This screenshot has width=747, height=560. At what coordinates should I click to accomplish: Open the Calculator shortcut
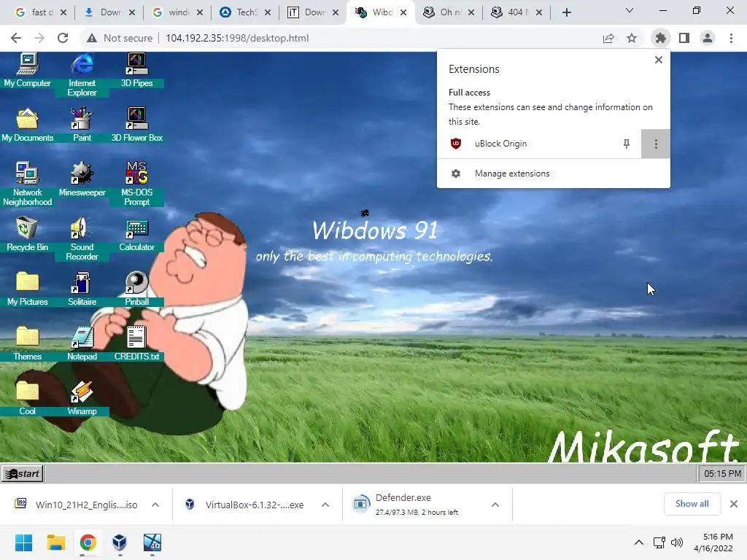[x=136, y=234]
